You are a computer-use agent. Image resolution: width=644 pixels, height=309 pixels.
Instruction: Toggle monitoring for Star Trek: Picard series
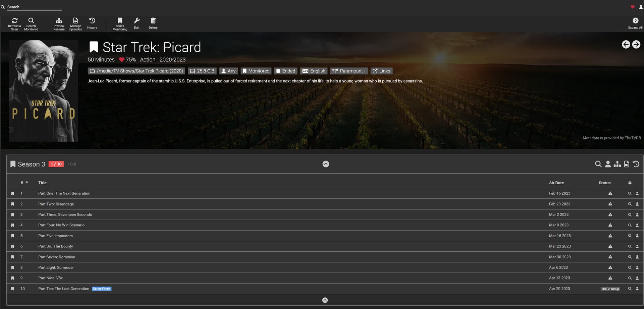pyautogui.click(x=94, y=47)
